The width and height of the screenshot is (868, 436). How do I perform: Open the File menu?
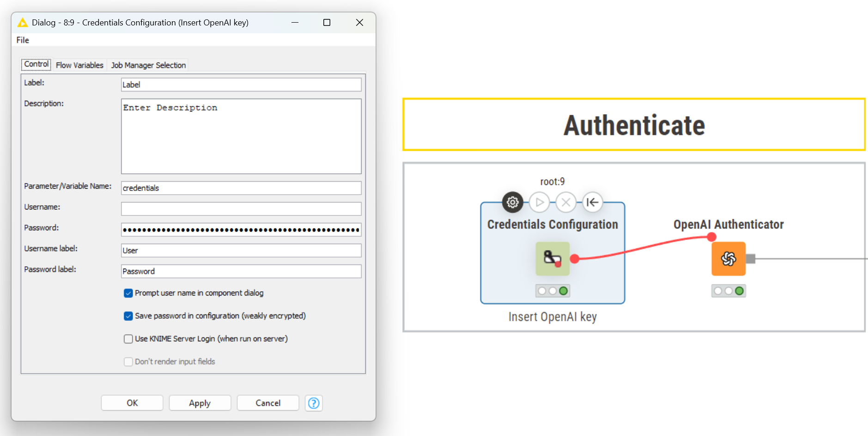click(x=23, y=40)
